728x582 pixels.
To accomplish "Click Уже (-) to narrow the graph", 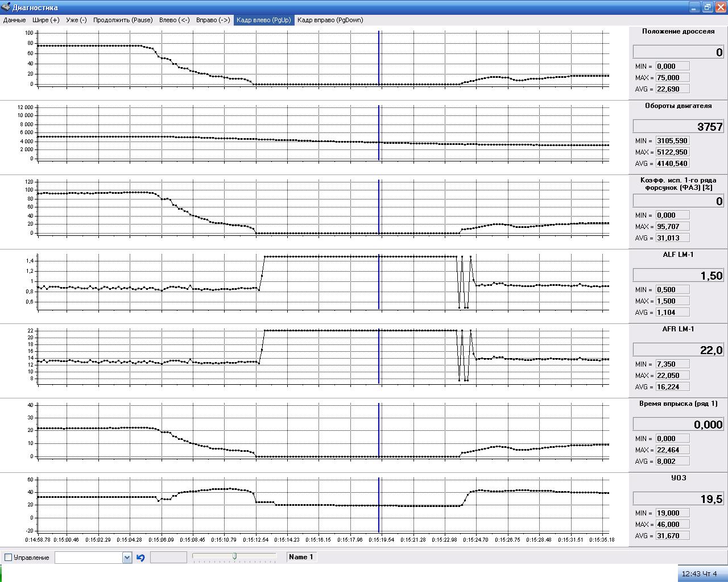I will click(76, 20).
